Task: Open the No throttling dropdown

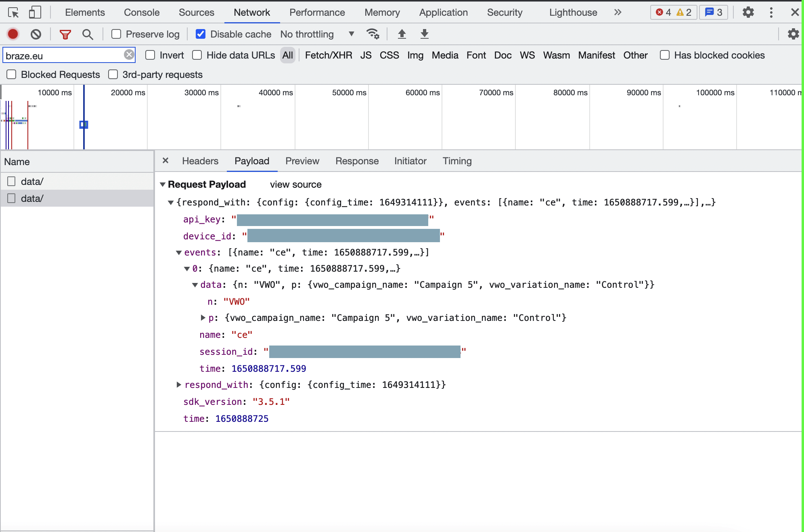Action: pyautogui.click(x=317, y=34)
